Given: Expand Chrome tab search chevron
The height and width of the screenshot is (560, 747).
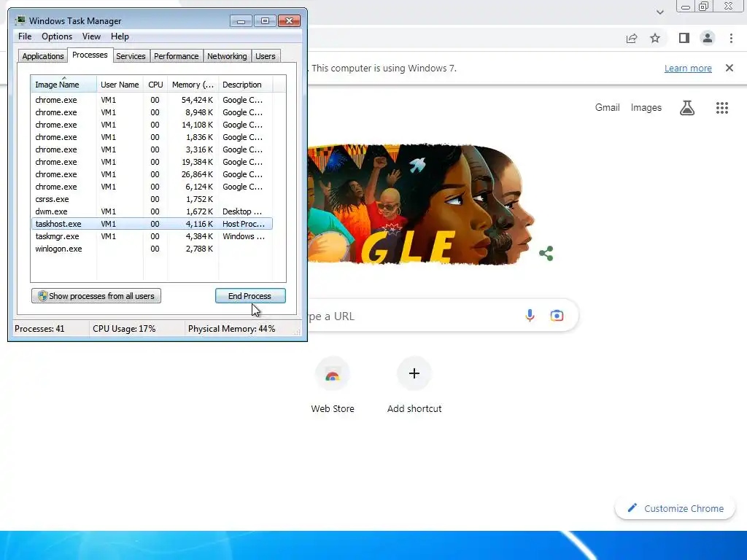Looking at the screenshot, I should click(x=659, y=12).
